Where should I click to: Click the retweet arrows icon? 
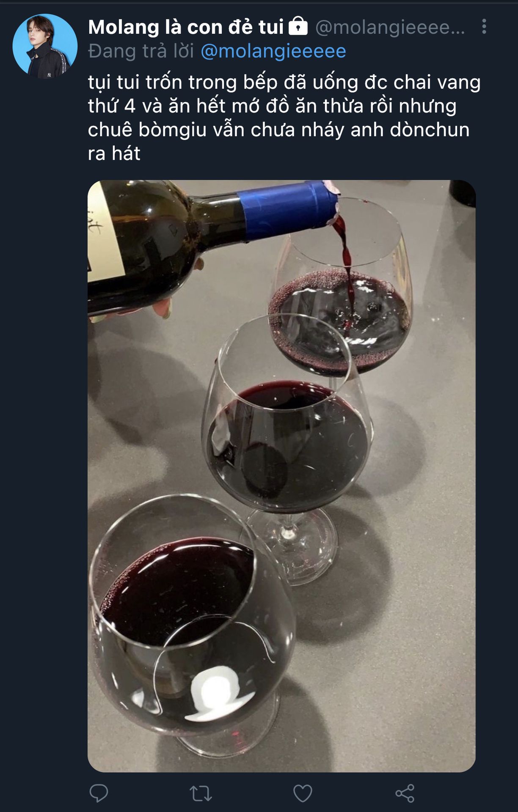[201, 793]
